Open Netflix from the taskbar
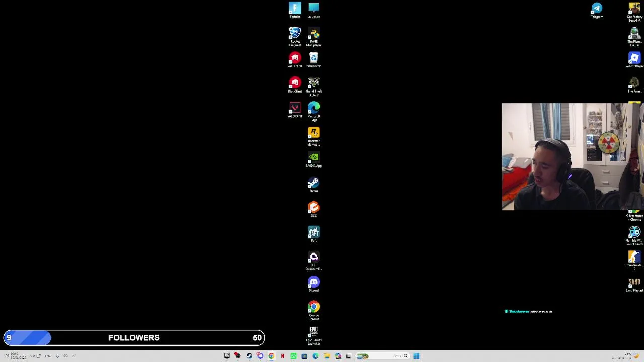 pos(282,356)
